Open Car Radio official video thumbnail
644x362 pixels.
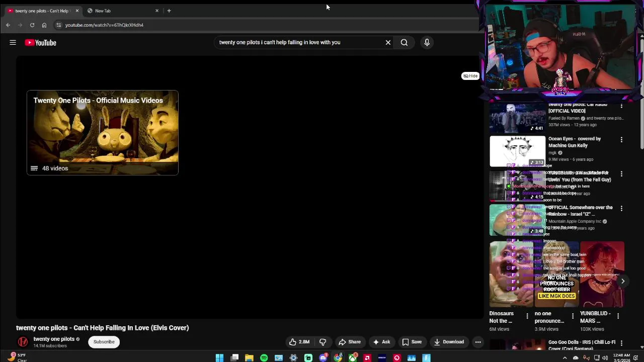(517, 117)
